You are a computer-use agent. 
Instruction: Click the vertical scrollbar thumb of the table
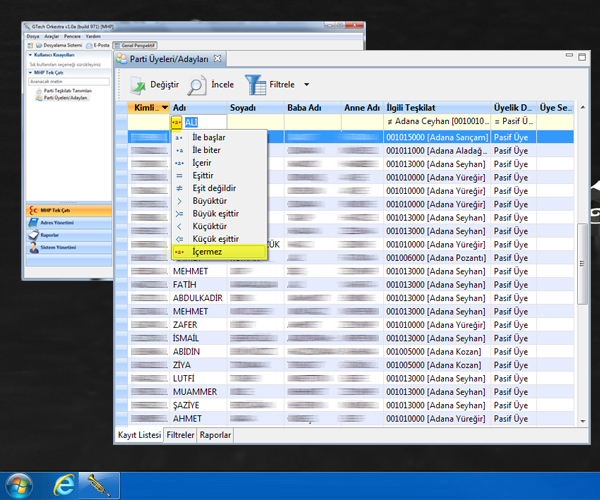tap(582, 264)
